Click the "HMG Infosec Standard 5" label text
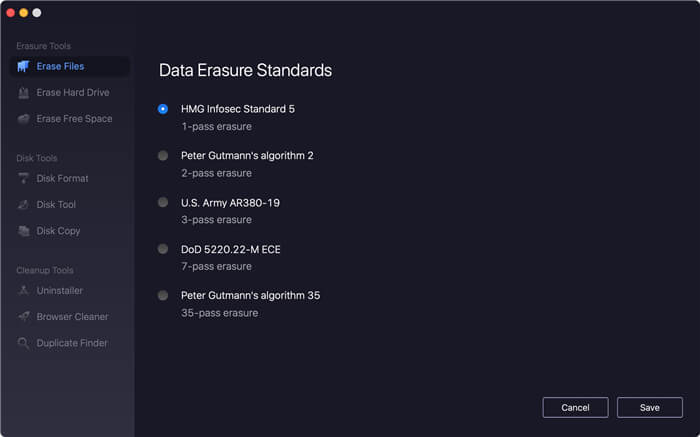The width and height of the screenshot is (700, 437). 238,109
